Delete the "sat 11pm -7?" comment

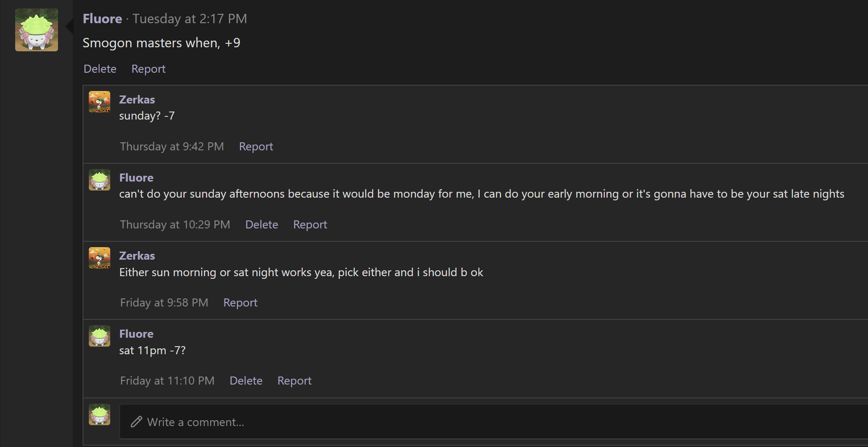(x=246, y=381)
